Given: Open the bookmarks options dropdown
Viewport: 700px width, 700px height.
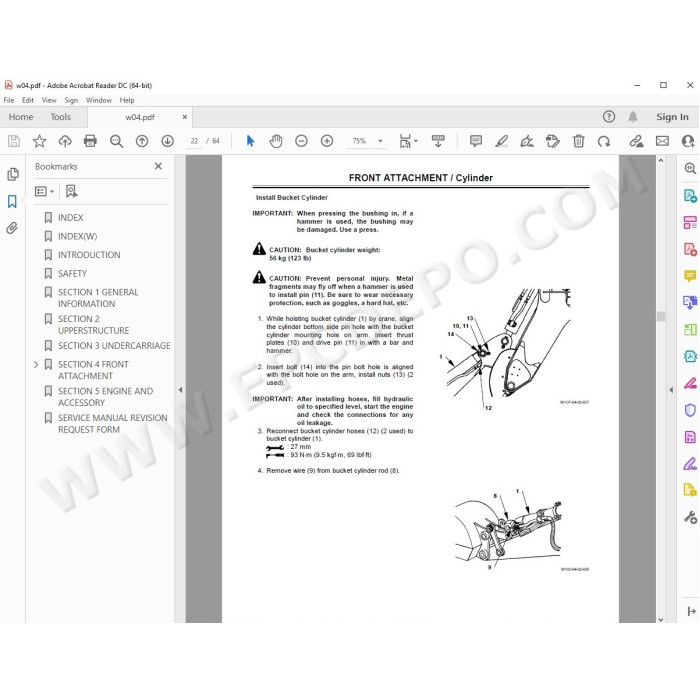Looking at the screenshot, I should point(44,192).
